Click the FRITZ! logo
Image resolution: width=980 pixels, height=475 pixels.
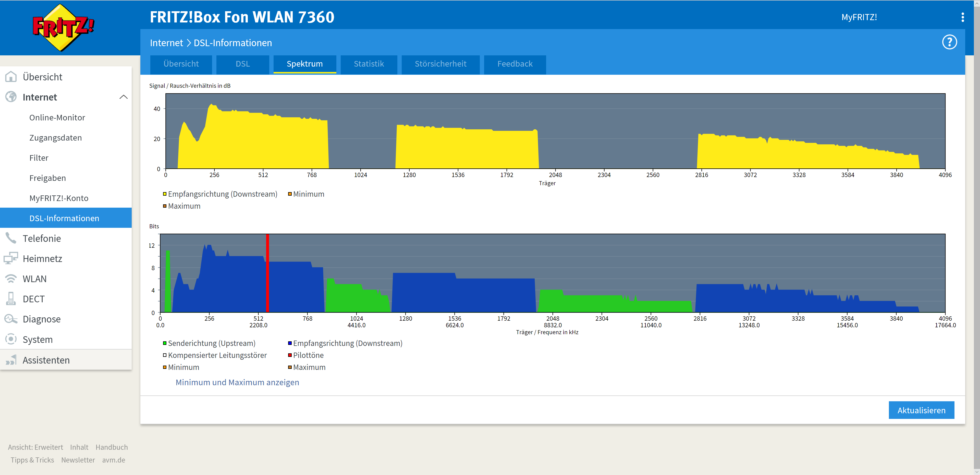[x=63, y=27]
